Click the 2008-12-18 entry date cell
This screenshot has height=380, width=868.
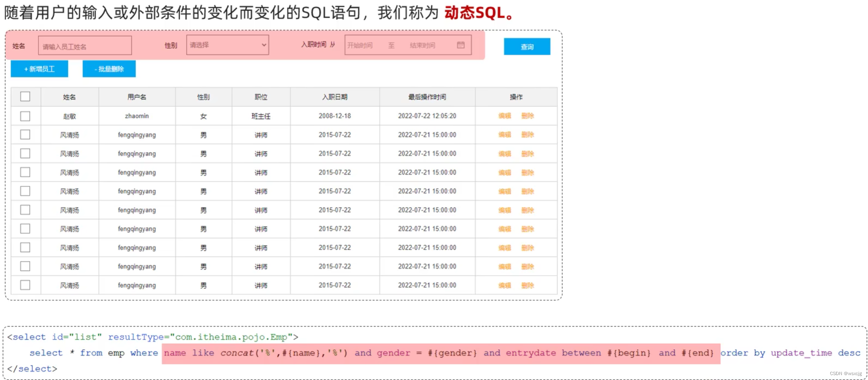tap(335, 116)
